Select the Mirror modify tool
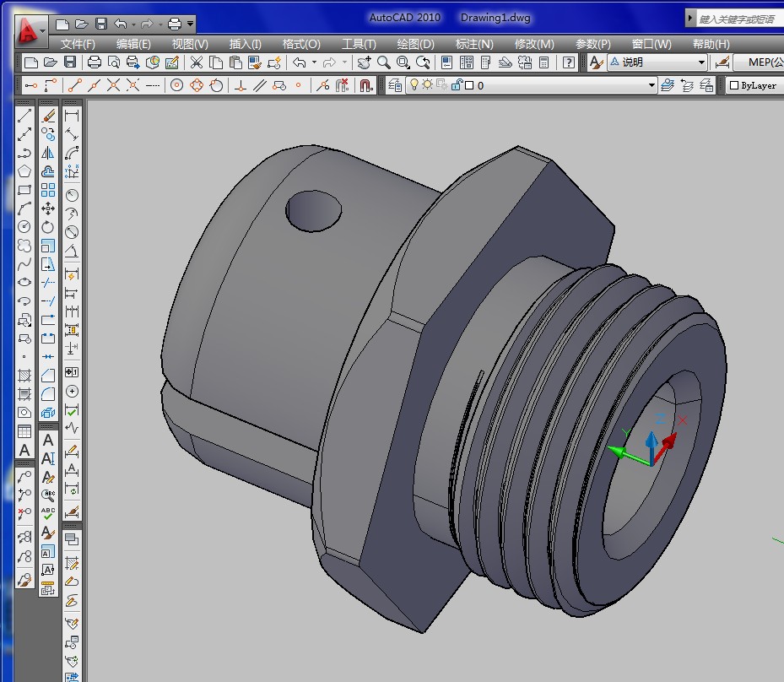The width and height of the screenshot is (784, 682). [x=48, y=153]
